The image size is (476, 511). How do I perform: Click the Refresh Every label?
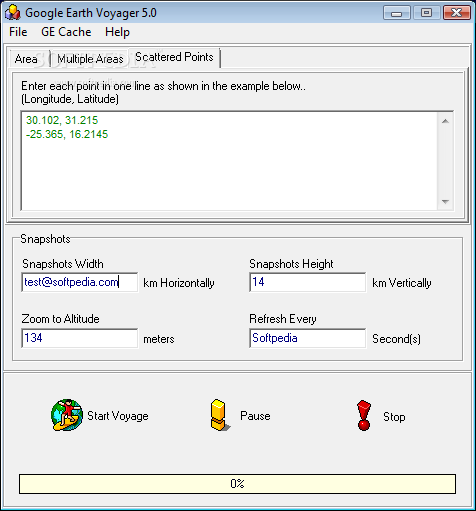point(283,319)
